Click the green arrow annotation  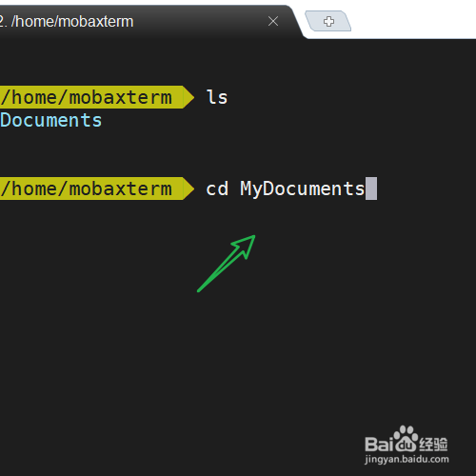click(227, 264)
